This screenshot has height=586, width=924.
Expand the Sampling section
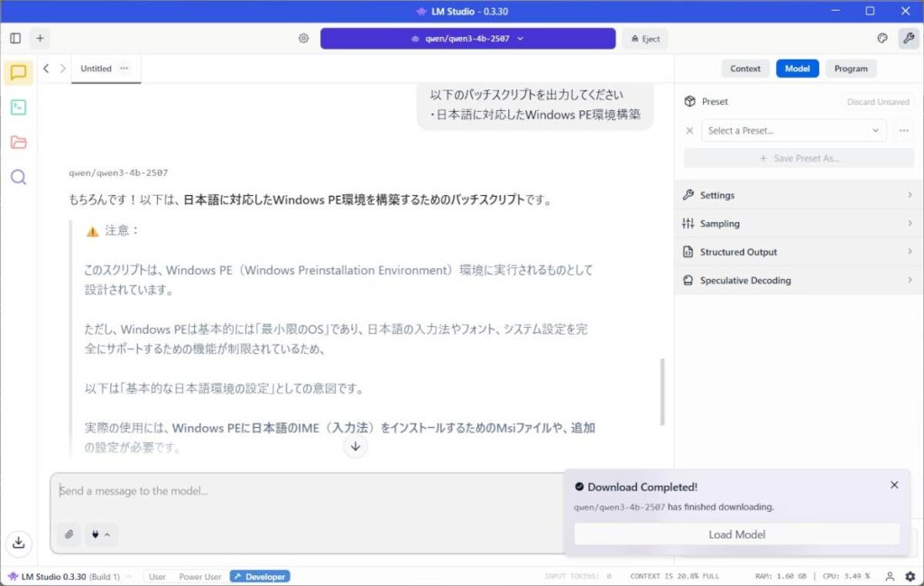point(798,224)
